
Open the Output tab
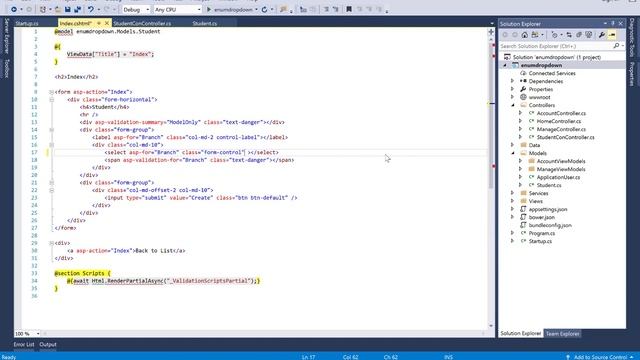(48, 344)
